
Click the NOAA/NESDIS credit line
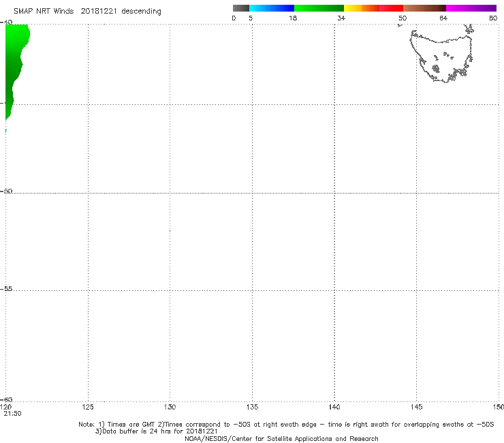281,439
